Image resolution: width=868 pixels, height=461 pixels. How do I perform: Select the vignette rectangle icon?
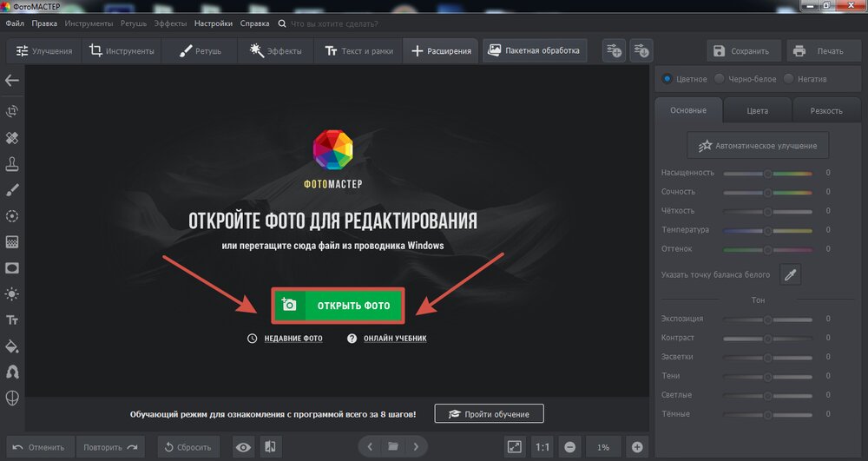(11, 268)
